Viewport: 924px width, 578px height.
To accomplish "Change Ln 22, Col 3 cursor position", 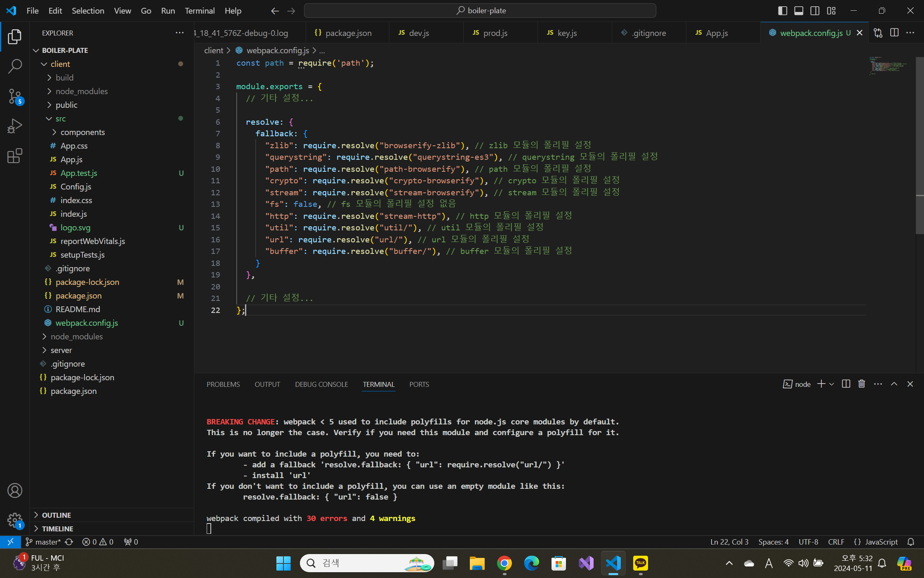I will [x=729, y=542].
